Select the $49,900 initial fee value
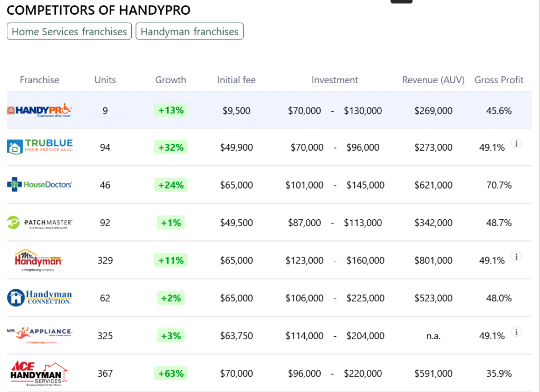Viewport: 540px width, 392px height. [236, 148]
